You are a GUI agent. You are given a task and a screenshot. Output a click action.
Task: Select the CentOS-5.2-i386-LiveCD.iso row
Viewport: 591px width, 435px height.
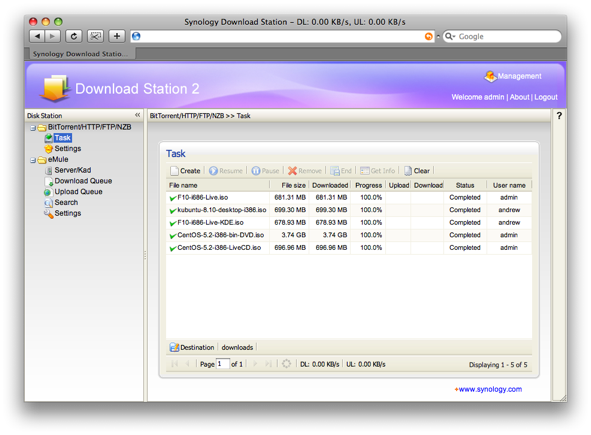point(349,248)
